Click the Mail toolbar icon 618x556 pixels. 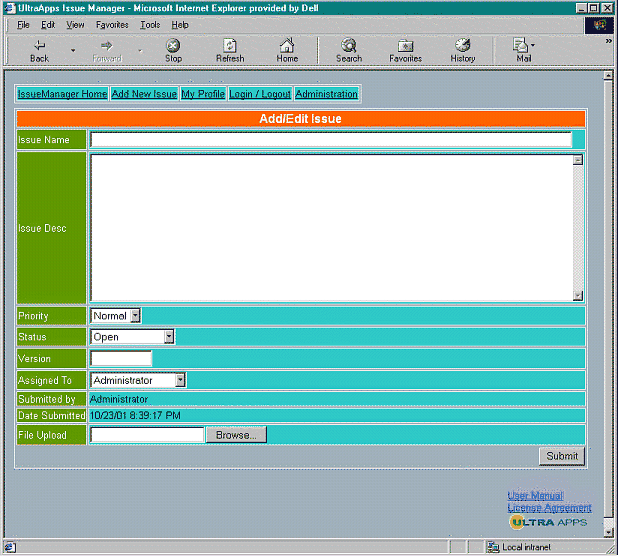(521, 46)
